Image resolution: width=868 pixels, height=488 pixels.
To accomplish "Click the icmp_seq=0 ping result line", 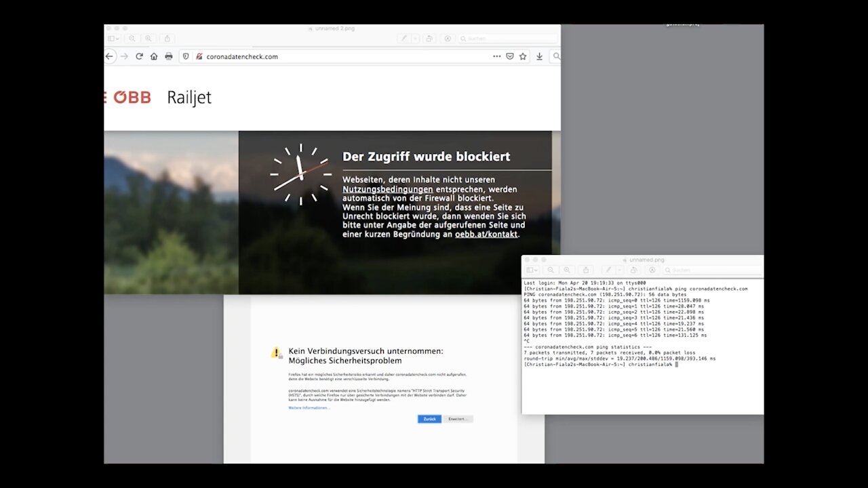I will (x=616, y=300).
